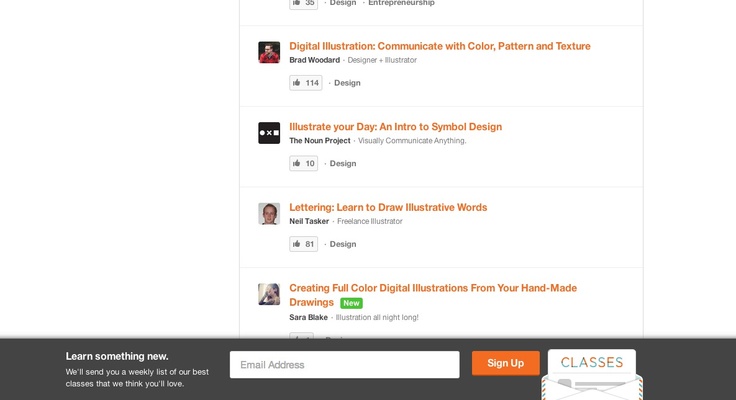Select Design tag under Illustrate your Day
Screen dimensions: 736x400
(x=343, y=164)
